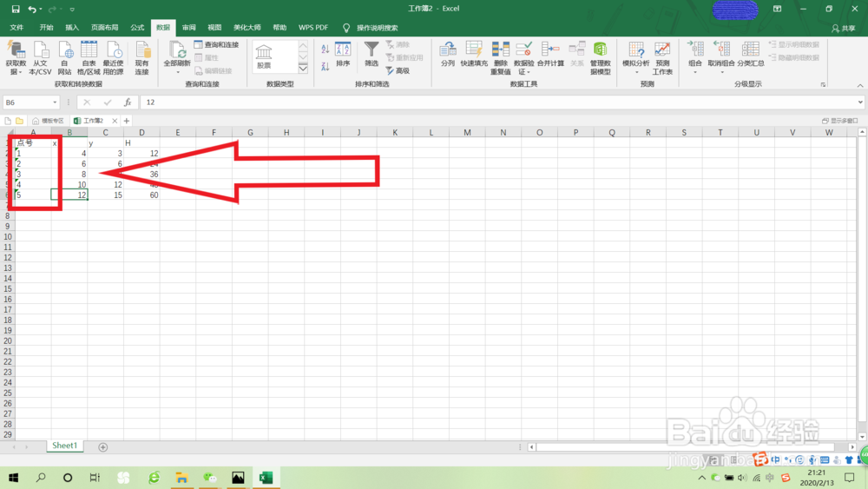Open 查询和连接 pane button
Viewport: 868px width, 489px height.
pos(216,44)
